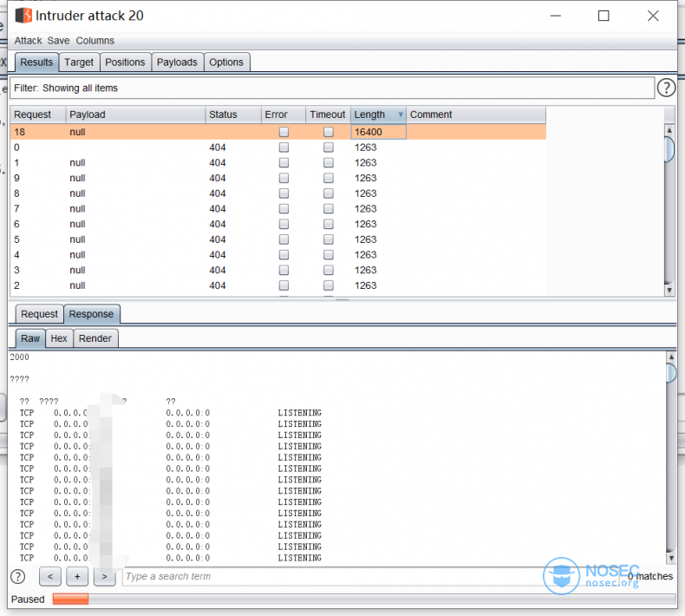This screenshot has height=616, width=685.
Task: Sort by Payload column header
Action: (135, 115)
